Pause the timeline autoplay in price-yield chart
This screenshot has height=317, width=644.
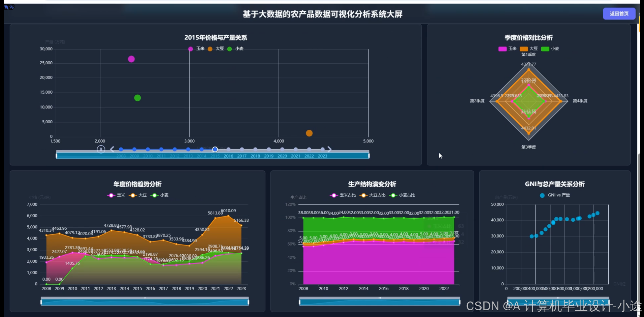(x=101, y=149)
